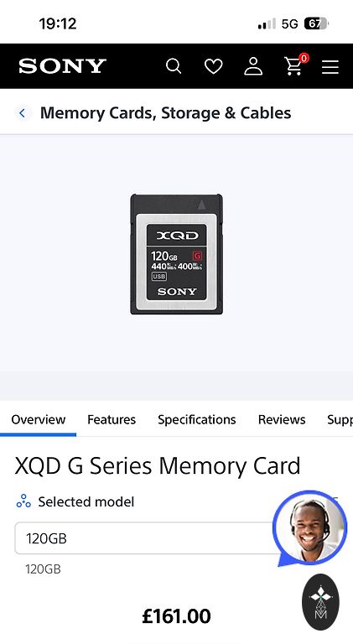Viewport: 353px width, 644px height.
Task: Open the live chat agent bubble
Action: point(310,527)
